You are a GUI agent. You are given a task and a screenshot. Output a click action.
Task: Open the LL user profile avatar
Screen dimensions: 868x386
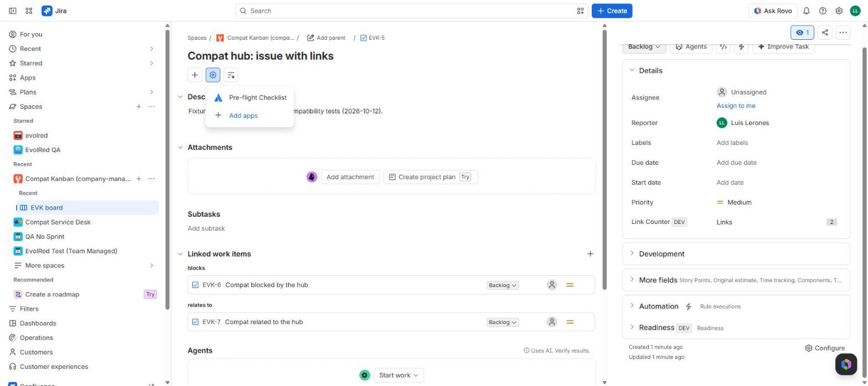coord(856,11)
